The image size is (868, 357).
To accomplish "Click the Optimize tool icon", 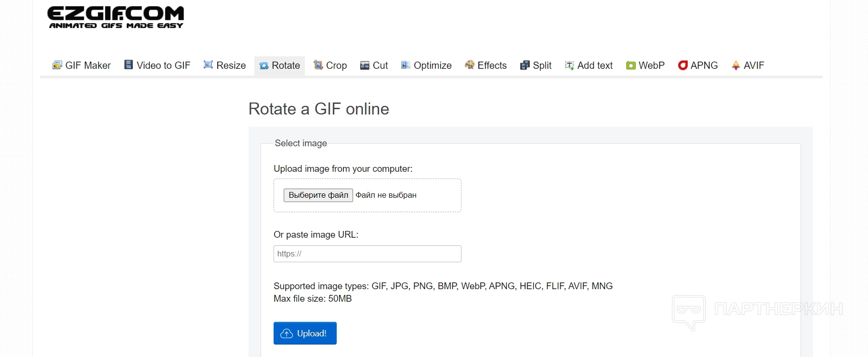I will pos(406,65).
